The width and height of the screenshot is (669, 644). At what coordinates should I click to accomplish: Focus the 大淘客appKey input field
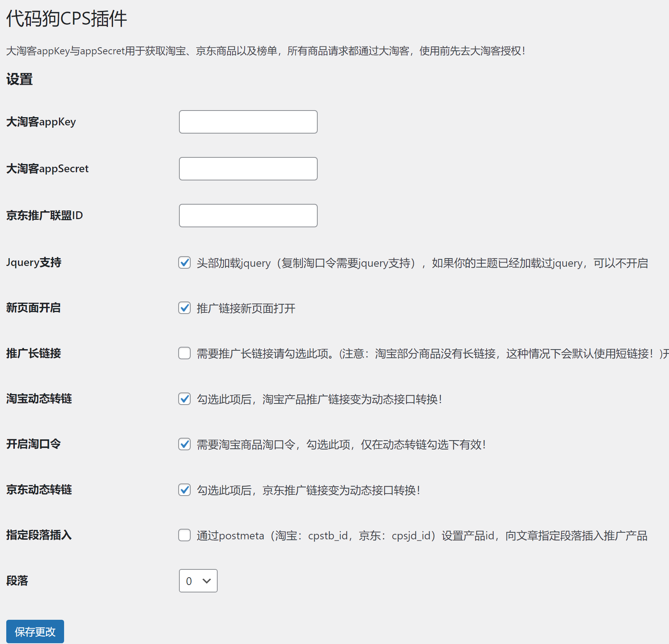tap(248, 122)
